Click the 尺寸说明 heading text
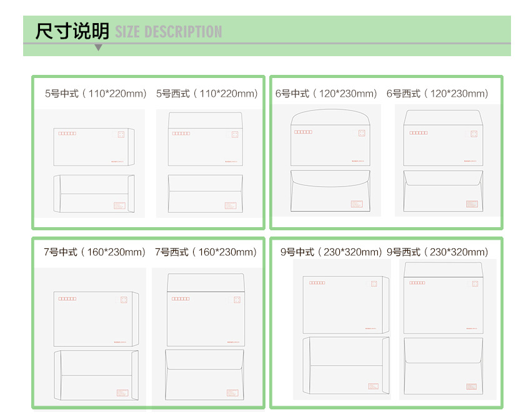 pyautogui.click(x=72, y=31)
